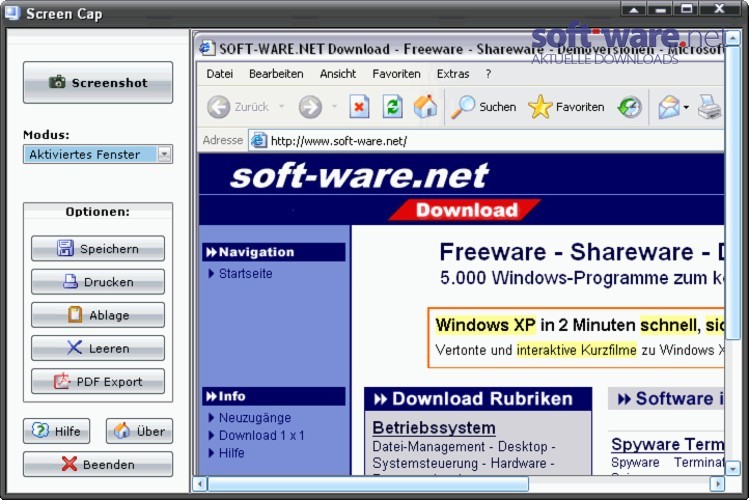This screenshot has width=749, height=500.
Task: Click the roll-up arrow button in the title bar
Action: coord(634,9)
